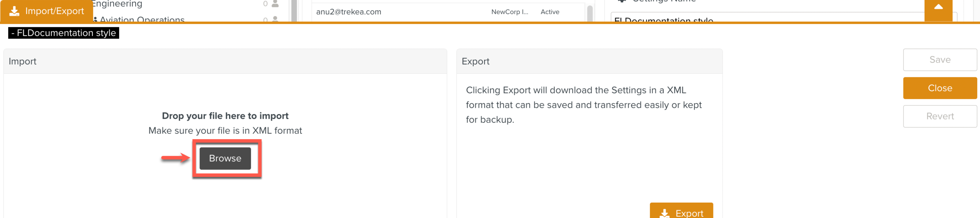Screen dimensions: 980x218
Task: Collapse the panel with the orange up-arrow
Action: coord(938,8)
